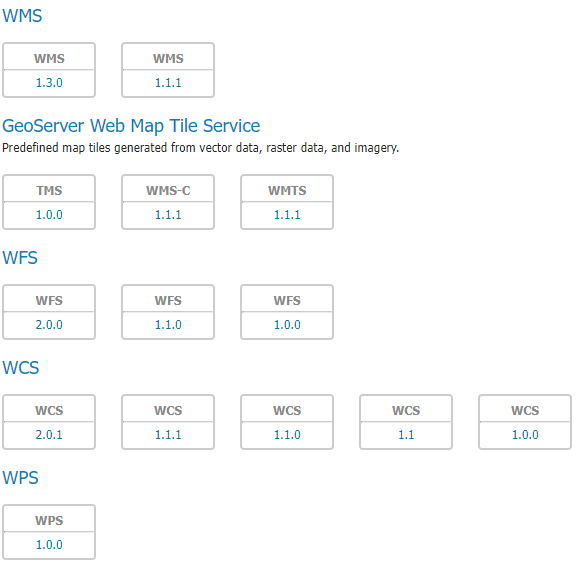Image resolution: width=583 pixels, height=566 pixels.
Task: Open the WCS 1.0.0 capabilities link
Action: point(525,434)
